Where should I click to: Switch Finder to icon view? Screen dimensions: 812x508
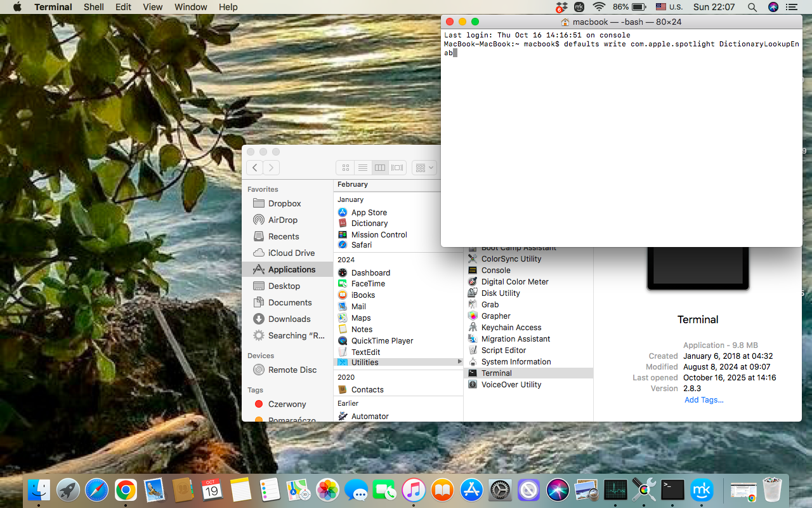click(345, 168)
